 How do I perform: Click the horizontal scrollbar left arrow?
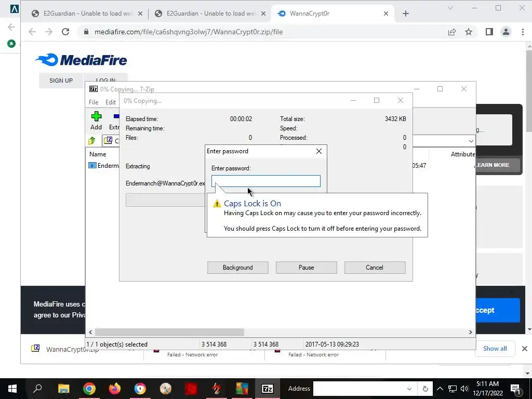[90, 332]
